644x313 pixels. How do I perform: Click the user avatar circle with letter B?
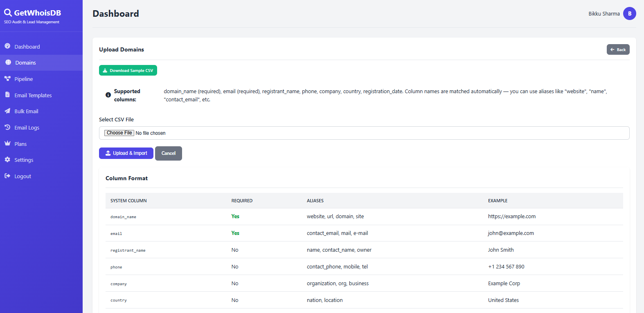629,13
